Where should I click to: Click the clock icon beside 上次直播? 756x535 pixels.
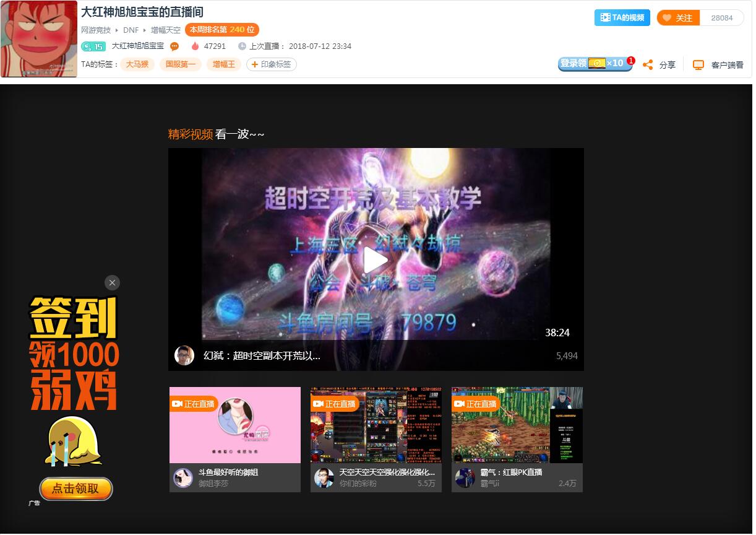(243, 46)
